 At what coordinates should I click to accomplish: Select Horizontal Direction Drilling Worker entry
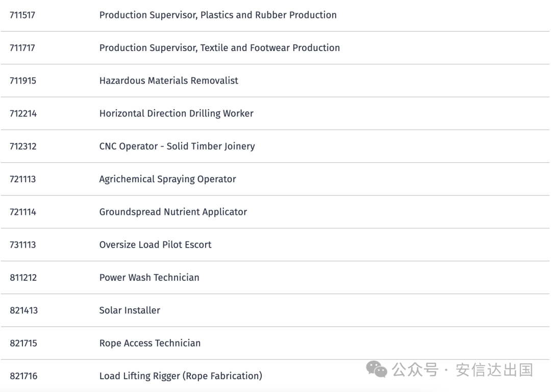(x=176, y=113)
